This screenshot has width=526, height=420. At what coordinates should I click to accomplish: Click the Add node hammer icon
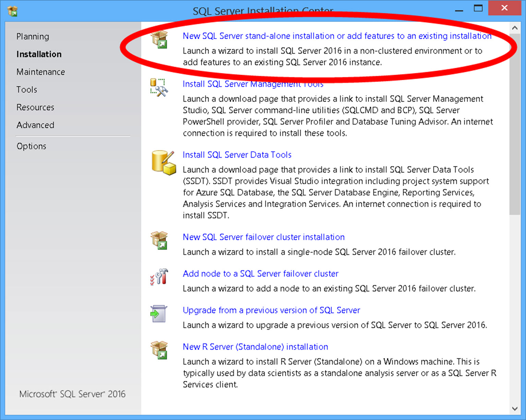159,277
